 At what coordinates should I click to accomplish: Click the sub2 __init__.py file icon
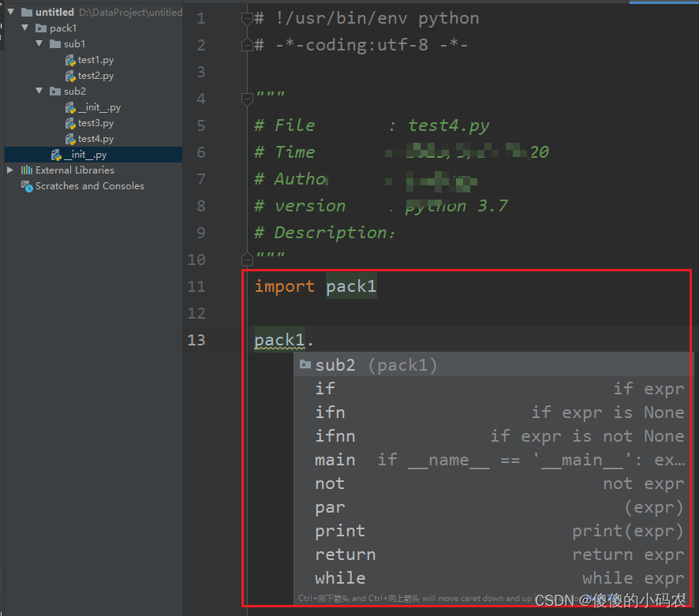pos(70,107)
